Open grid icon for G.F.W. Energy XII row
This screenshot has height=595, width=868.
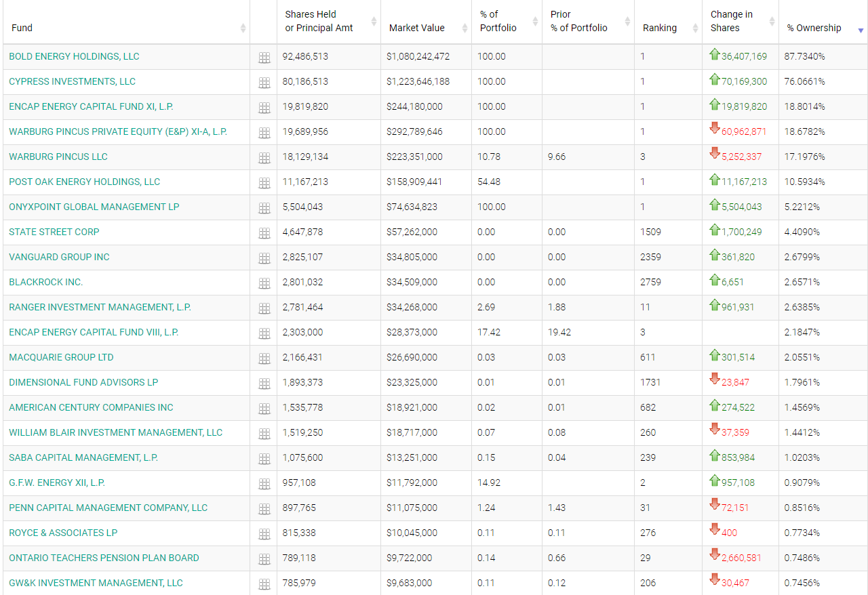[264, 484]
